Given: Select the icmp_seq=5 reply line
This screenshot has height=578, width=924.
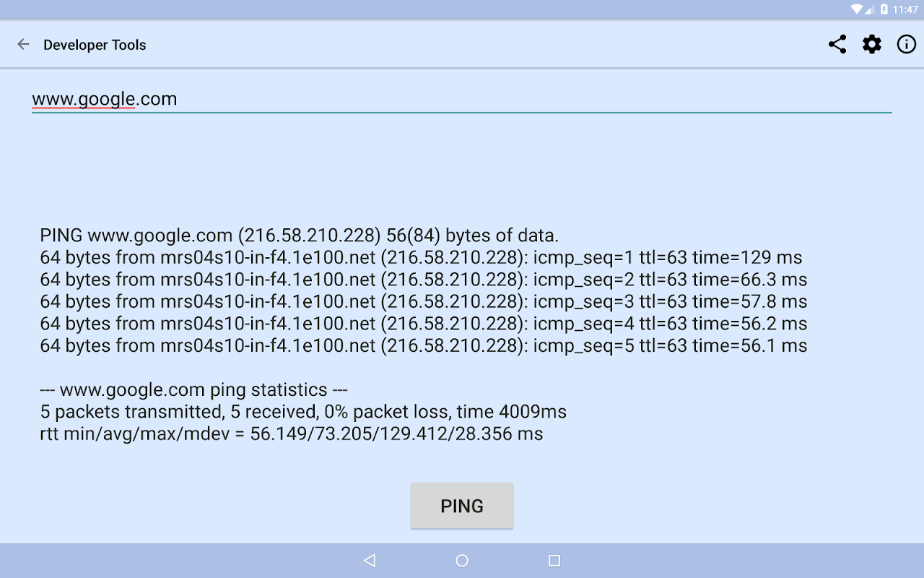Looking at the screenshot, I should [424, 345].
